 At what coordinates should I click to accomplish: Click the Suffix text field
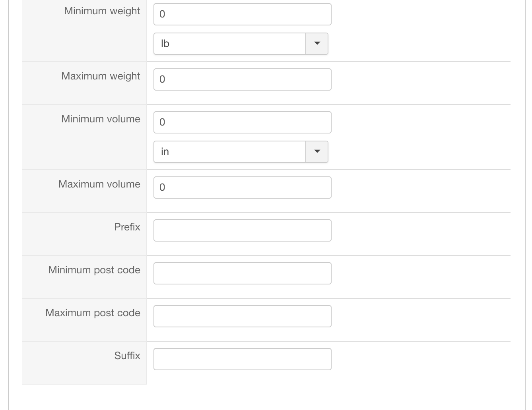click(x=242, y=359)
